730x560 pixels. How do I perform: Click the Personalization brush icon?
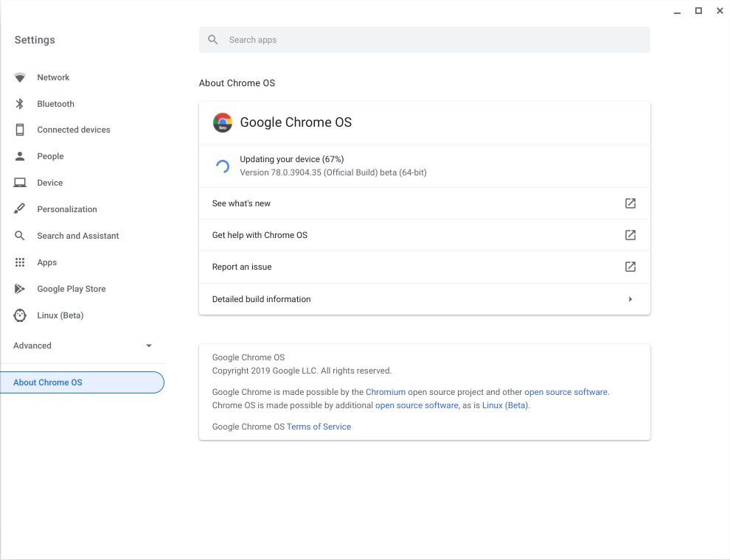(20, 209)
